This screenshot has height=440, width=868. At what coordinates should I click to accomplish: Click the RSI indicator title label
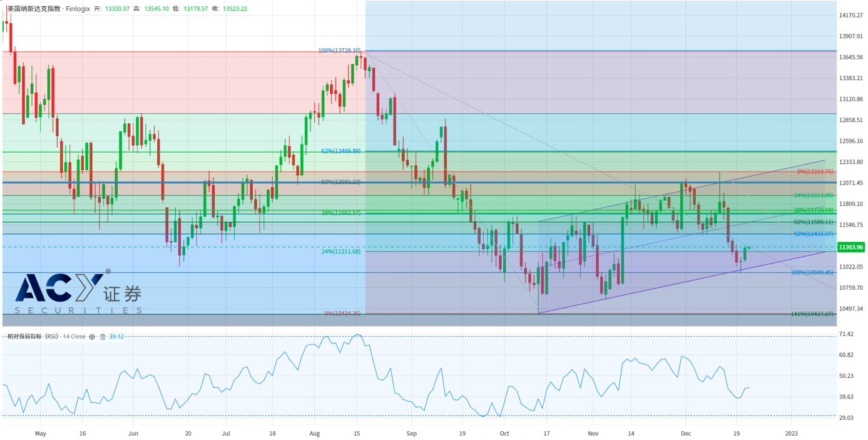(33, 337)
